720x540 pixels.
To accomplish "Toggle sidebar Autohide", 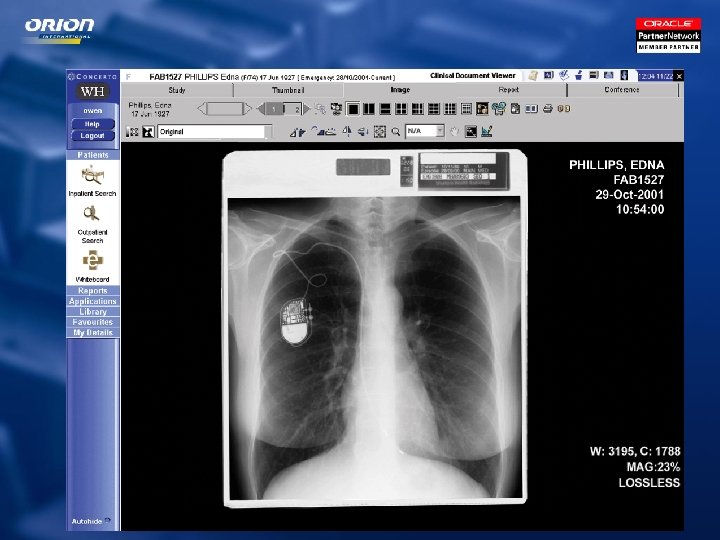I will pyautogui.click(x=91, y=521).
